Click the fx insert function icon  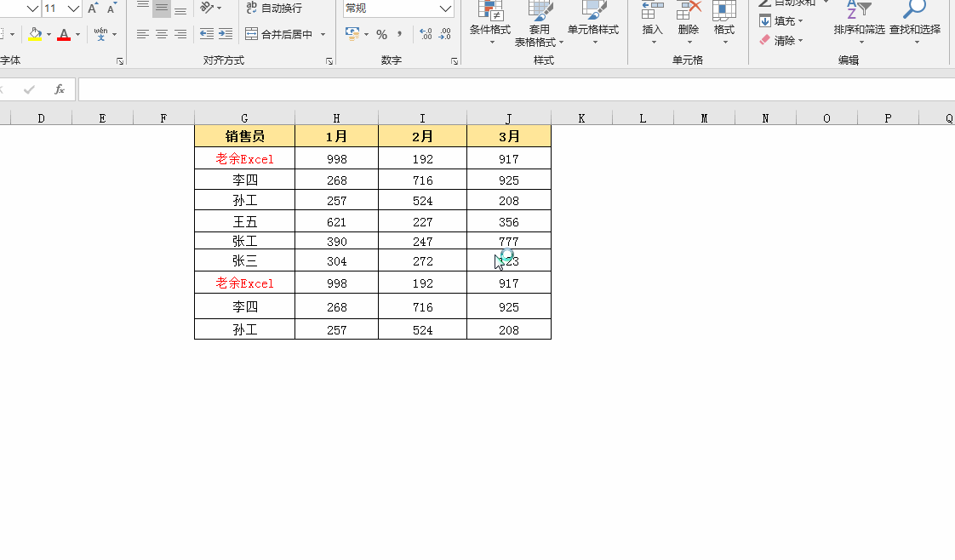coord(60,89)
